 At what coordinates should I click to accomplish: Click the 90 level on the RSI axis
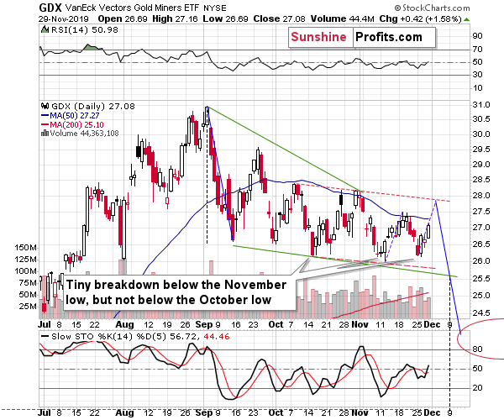477,36
